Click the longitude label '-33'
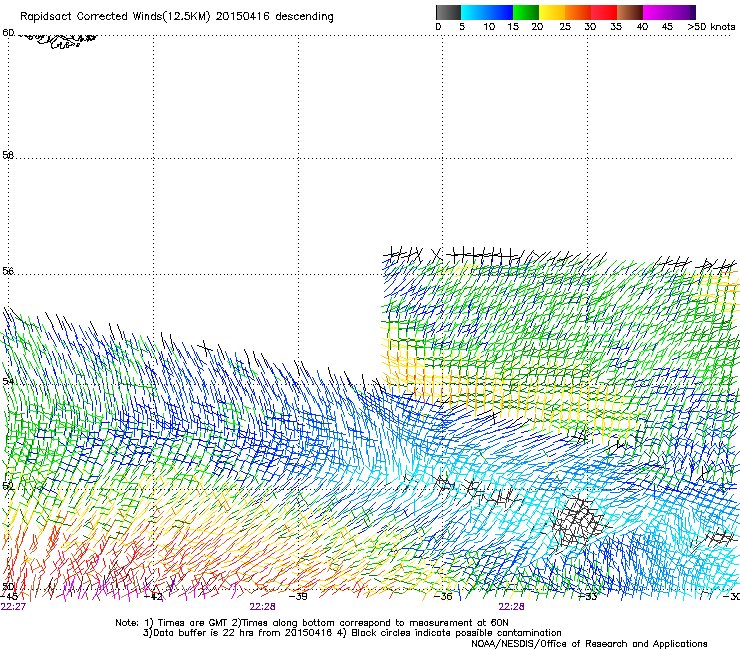The height and width of the screenshot is (650, 740). pos(588,597)
